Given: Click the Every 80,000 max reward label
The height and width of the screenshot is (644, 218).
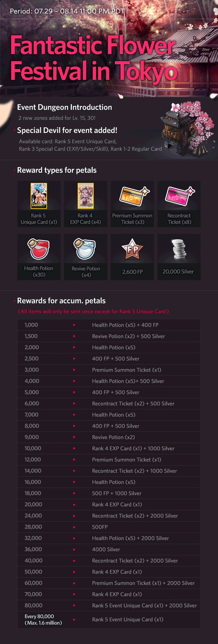Looking at the screenshot, I should (43, 620).
